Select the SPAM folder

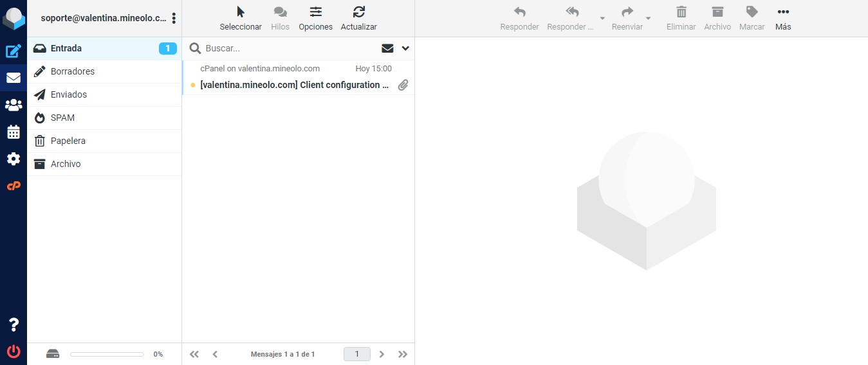pos(104,118)
